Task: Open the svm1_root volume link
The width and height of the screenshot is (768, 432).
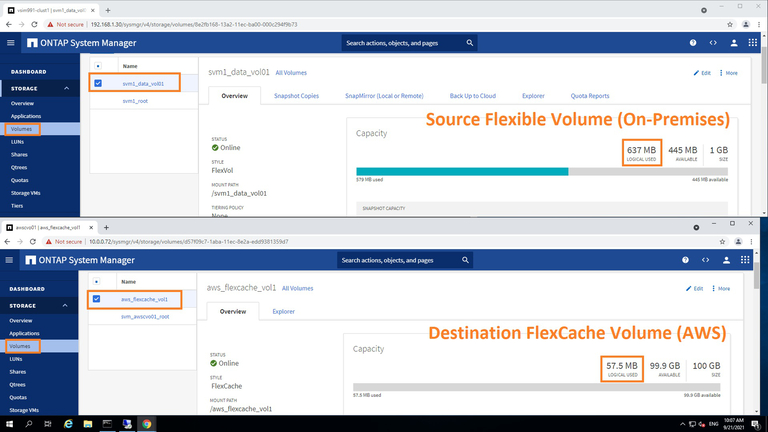Action: pos(135,101)
